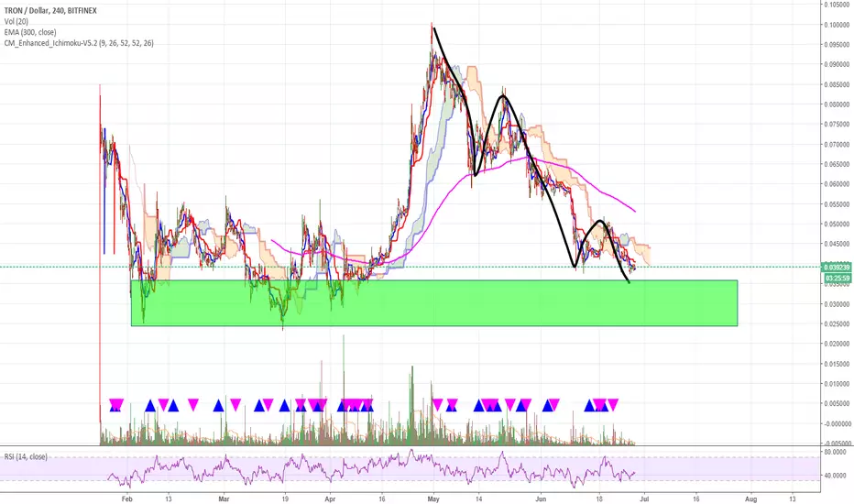The width and height of the screenshot is (854, 504).
Task: Click the 0.025000 price axis label
Action: 837,324
